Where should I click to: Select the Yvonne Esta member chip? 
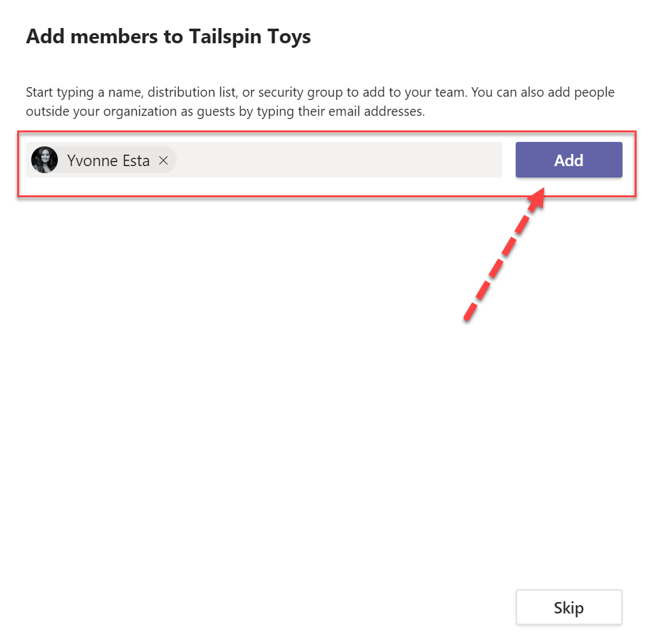point(100,160)
